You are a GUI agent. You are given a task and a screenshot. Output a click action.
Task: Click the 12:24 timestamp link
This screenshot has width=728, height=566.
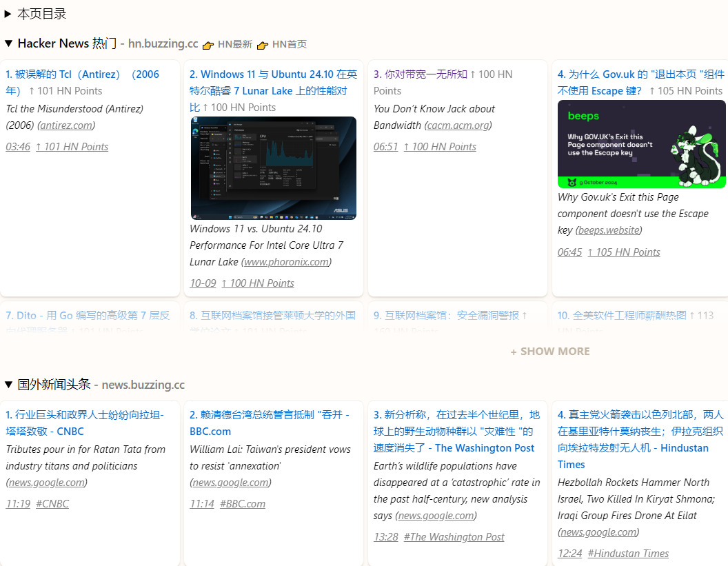click(569, 554)
